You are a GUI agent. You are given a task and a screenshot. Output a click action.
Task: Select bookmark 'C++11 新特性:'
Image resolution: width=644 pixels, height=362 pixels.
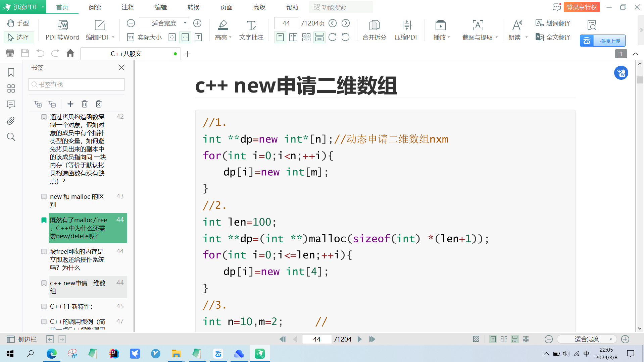click(x=71, y=306)
